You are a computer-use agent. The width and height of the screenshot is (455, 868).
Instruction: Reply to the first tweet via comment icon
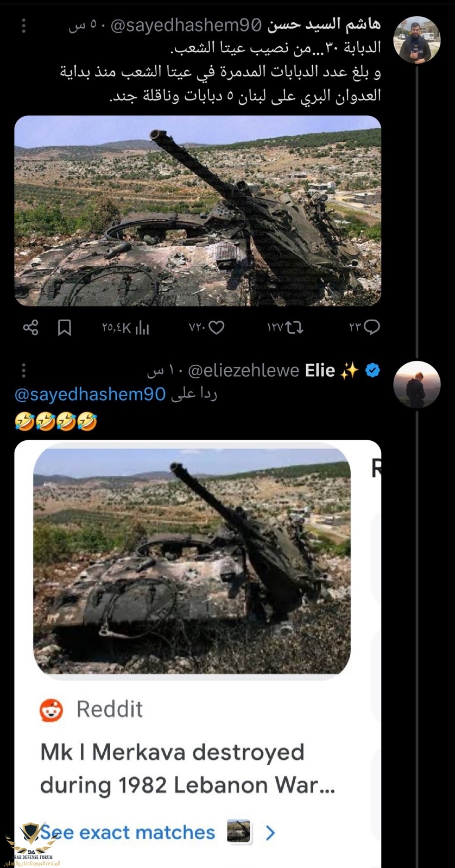(x=365, y=327)
